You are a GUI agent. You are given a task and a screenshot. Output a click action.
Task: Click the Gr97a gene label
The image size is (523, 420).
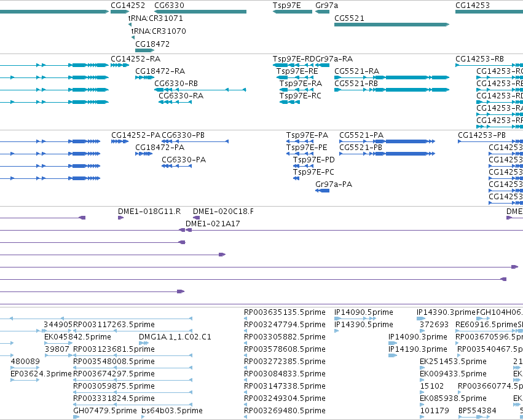tap(326, 6)
